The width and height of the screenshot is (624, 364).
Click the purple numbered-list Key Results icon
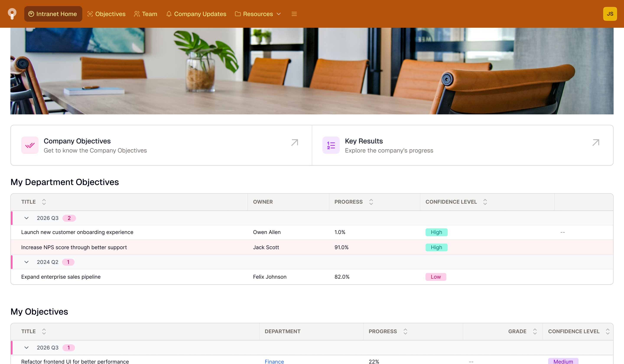point(331,145)
